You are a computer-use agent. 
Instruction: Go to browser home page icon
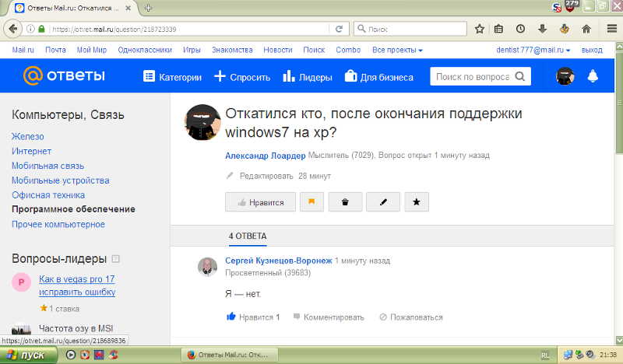pos(586,29)
